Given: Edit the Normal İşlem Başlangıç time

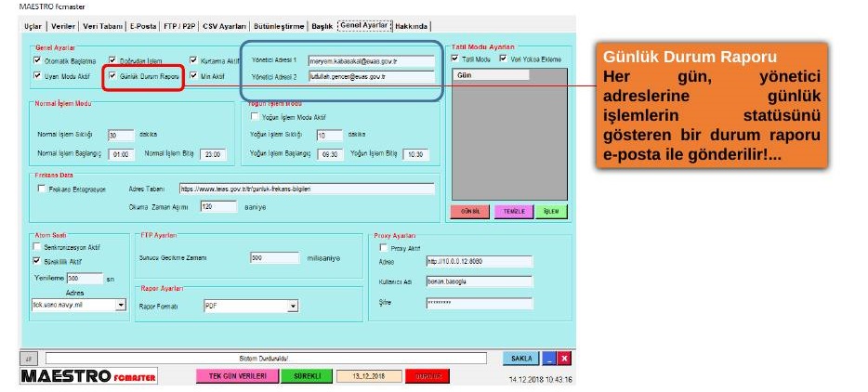Looking at the screenshot, I should point(121,154).
